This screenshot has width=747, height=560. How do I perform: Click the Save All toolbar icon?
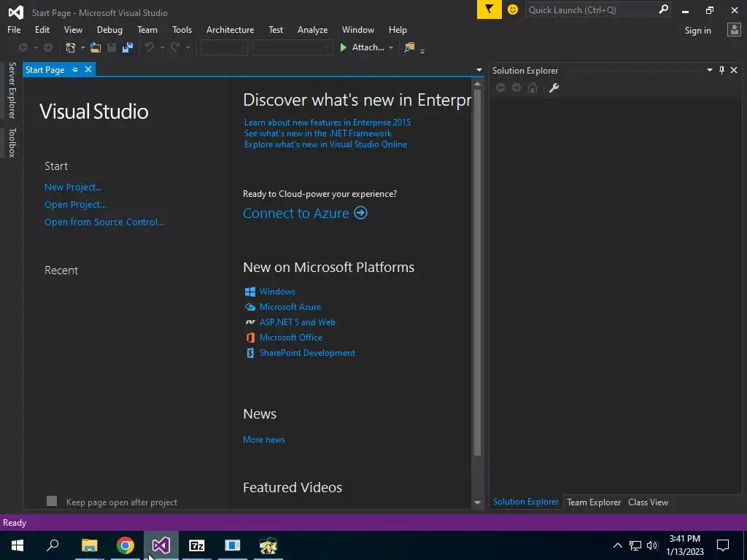point(127,47)
